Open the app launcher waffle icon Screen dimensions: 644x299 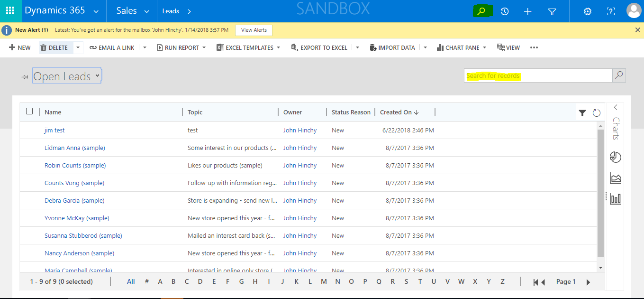pyautogui.click(x=10, y=10)
